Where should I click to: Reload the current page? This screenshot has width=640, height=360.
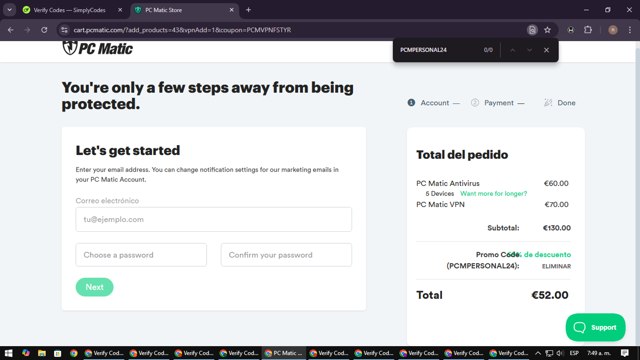[x=44, y=30]
